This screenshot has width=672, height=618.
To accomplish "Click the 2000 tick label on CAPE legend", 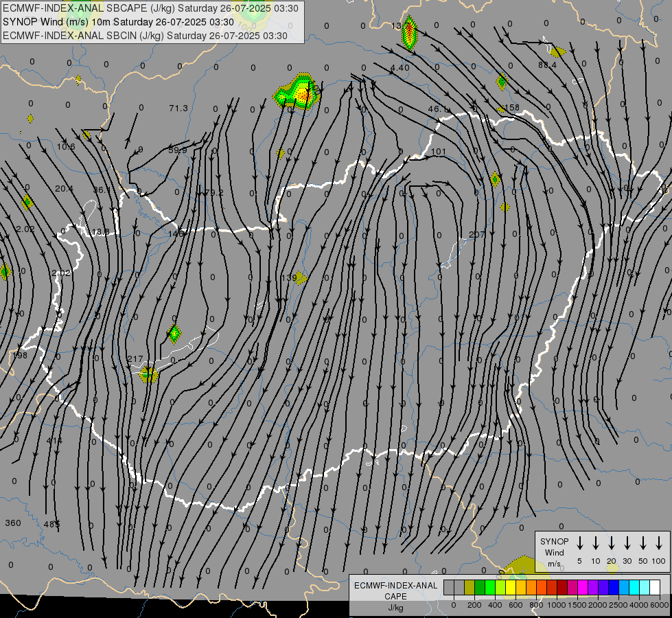I will click(597, 605).
